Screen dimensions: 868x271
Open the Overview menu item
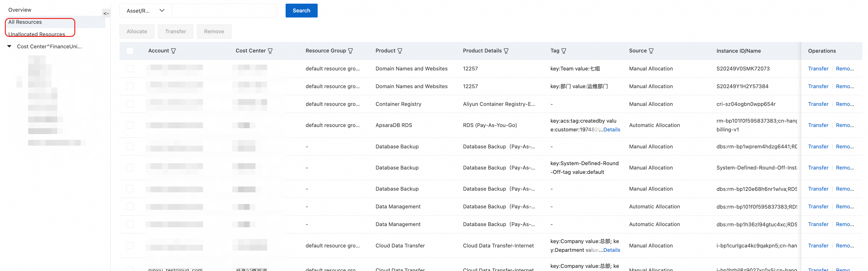(19, 10)
